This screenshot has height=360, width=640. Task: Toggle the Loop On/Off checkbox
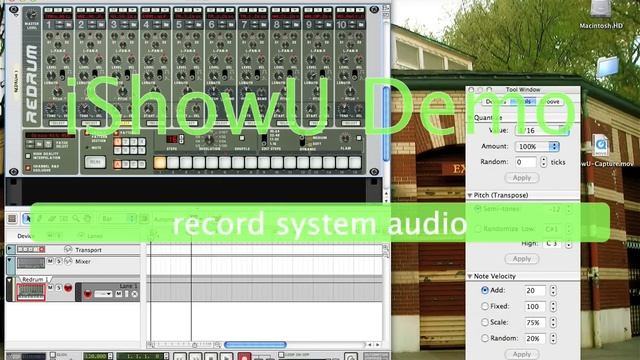tap(281, 355)
